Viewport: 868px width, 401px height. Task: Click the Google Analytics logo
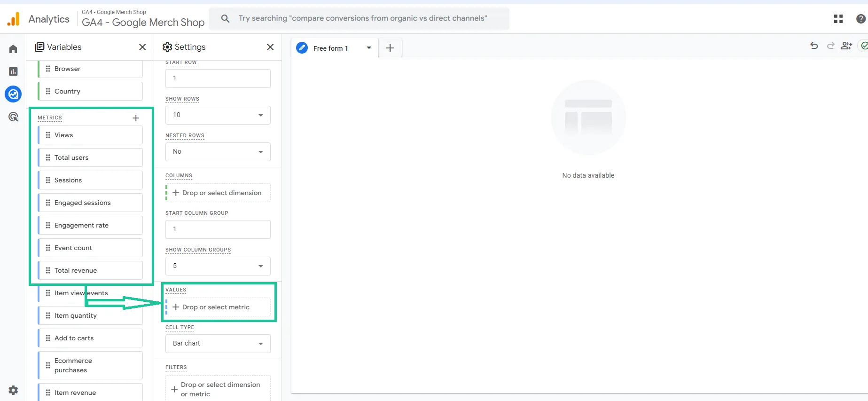pos(14,19)
